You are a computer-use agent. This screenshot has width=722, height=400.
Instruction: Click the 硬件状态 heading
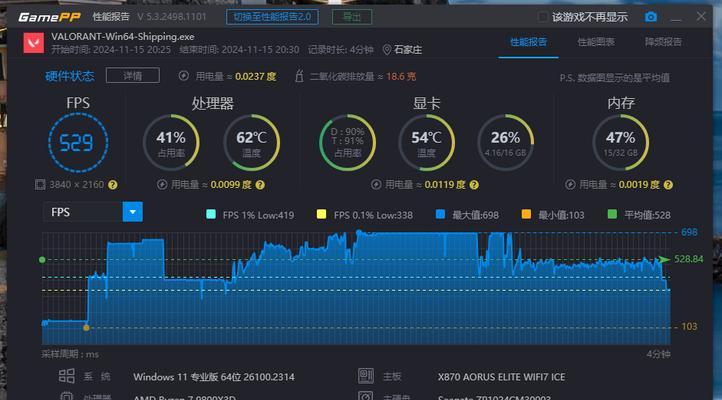(x=70, y=76)
